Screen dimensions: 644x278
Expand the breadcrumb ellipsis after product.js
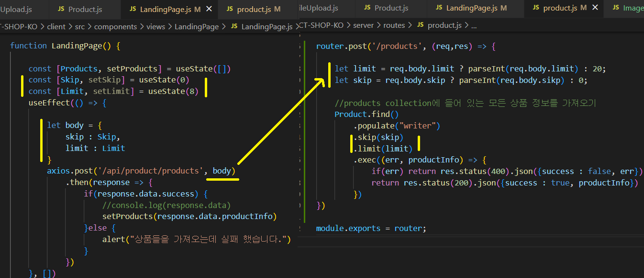(474, 25)
